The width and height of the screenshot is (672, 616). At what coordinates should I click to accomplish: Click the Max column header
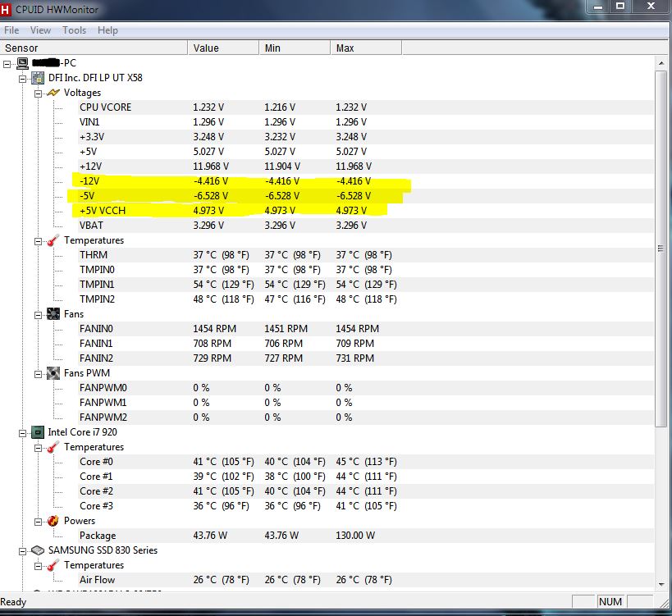tap(366, 48)
